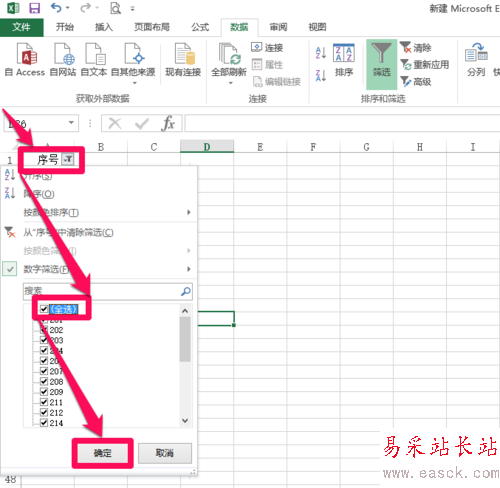The image size is (500, 488).
Task: Open the Undo history dropdown arrow
Action: point(68,8)
